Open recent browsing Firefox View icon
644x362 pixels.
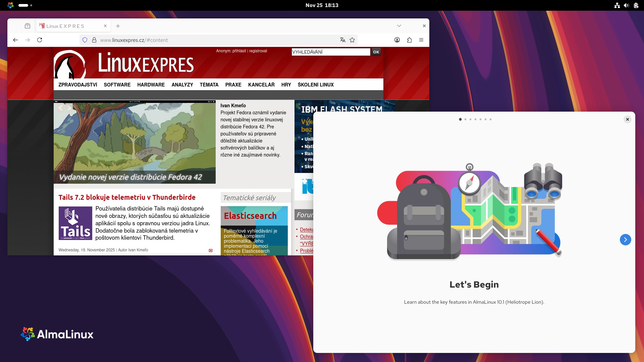click(28, 26)
